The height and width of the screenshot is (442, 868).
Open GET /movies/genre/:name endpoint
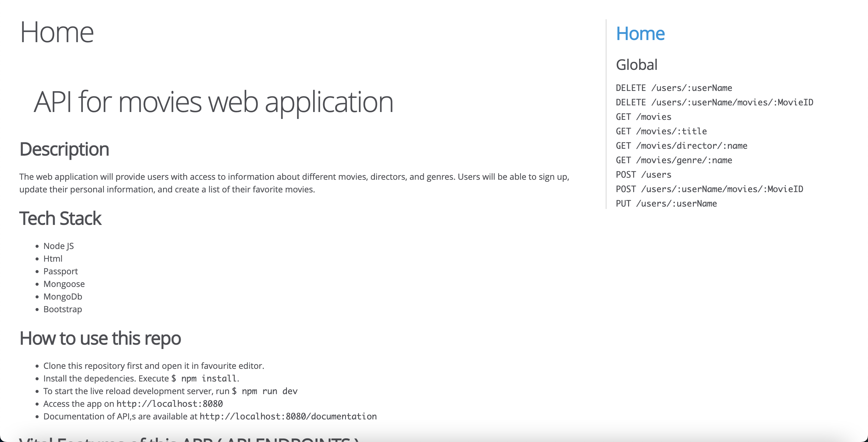pyautogui.click(x=674, y=160)
